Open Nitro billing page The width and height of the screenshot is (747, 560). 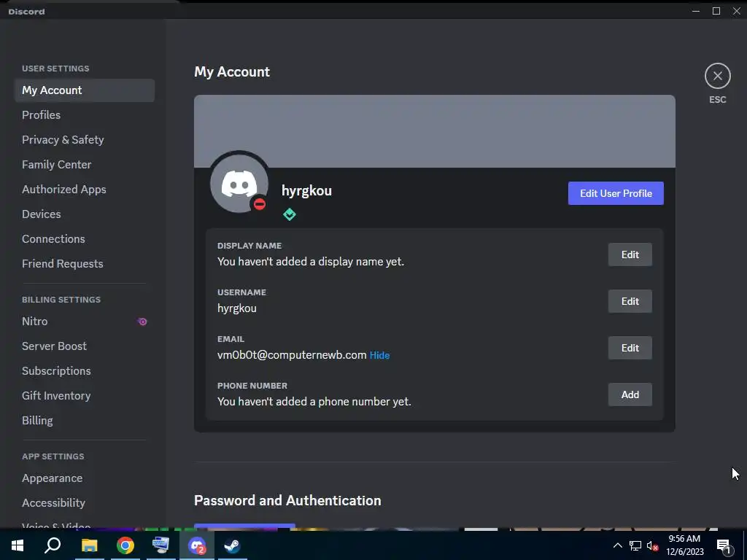[x=85, y=322]
